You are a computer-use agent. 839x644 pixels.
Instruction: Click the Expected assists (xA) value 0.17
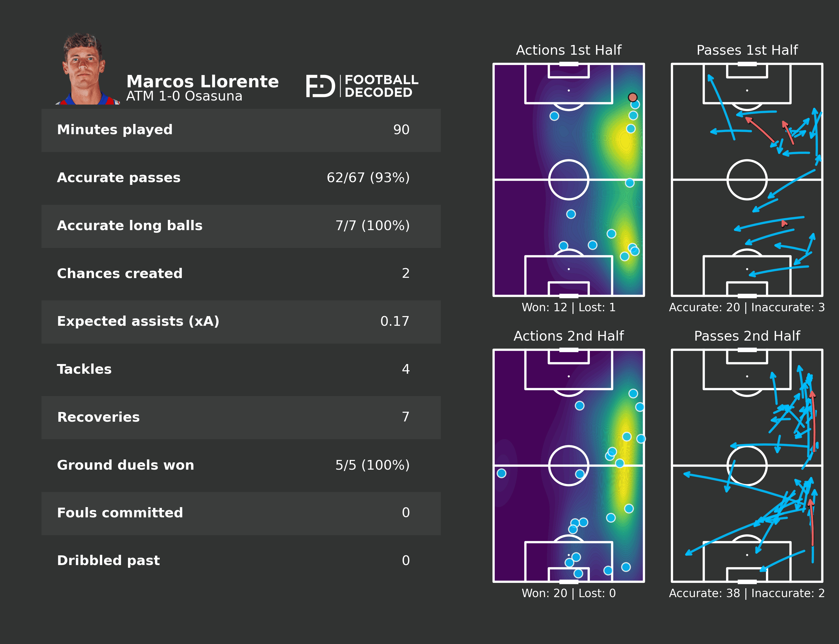tap(395, 321)
